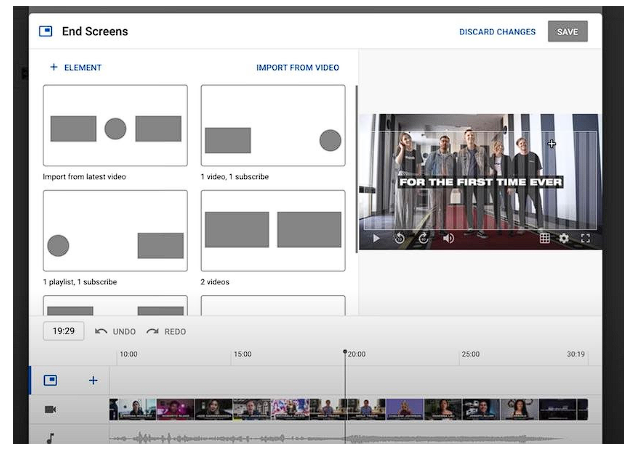
Task: Click DISCARD CHANGES link
Action: 497,32
